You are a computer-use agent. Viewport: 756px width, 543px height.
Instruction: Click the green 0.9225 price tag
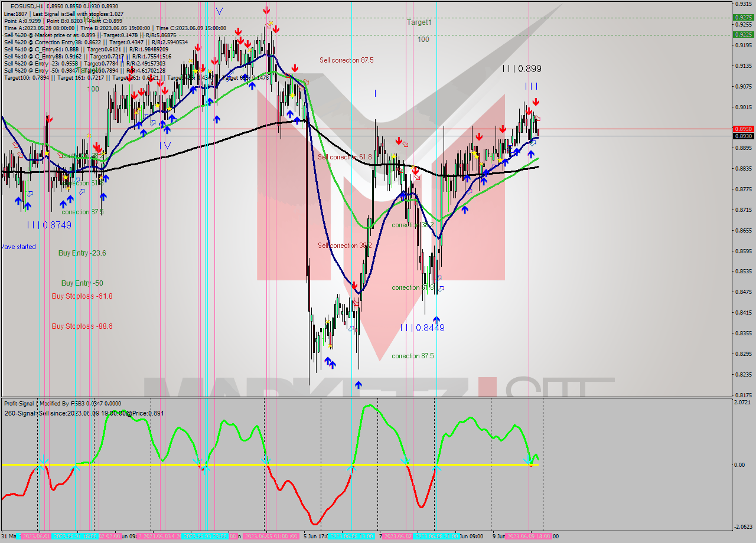(742, 34)
